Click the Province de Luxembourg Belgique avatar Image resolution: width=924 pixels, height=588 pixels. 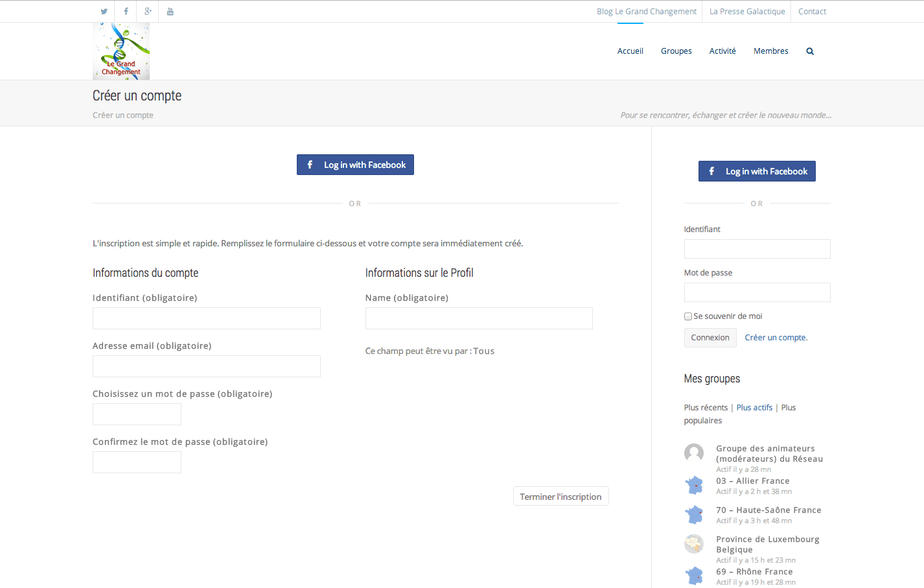[694, 544]
